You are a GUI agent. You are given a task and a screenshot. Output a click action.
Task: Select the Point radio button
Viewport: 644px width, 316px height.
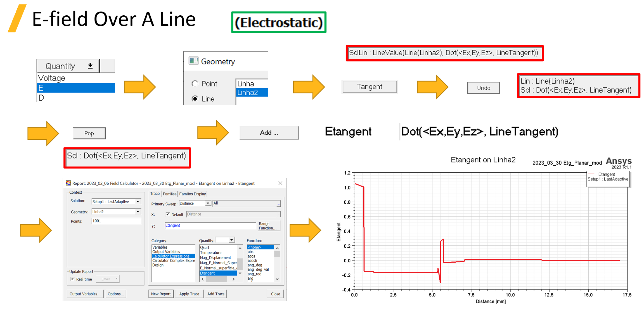195,84
